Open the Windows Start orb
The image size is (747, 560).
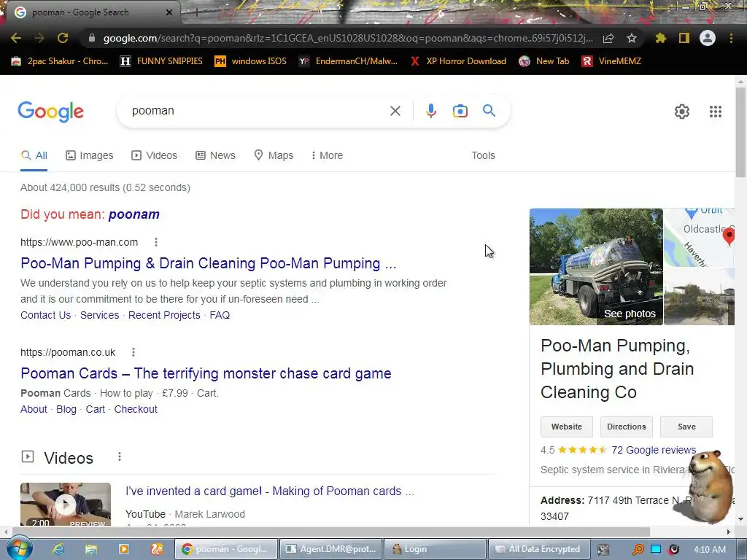pos(19,548)
